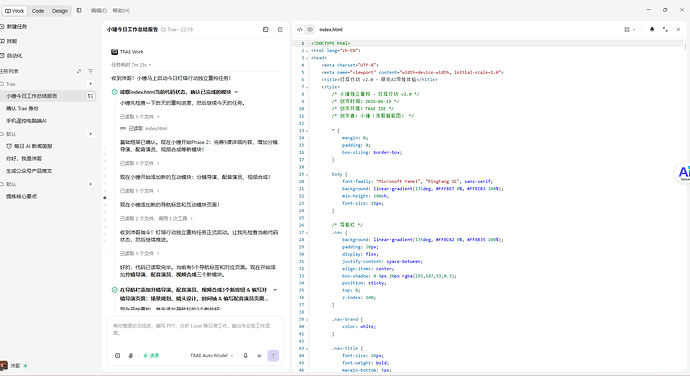Click the list panel icon in chat header
The width and height of the screenshot is (690, 376).
pos(280,29)
